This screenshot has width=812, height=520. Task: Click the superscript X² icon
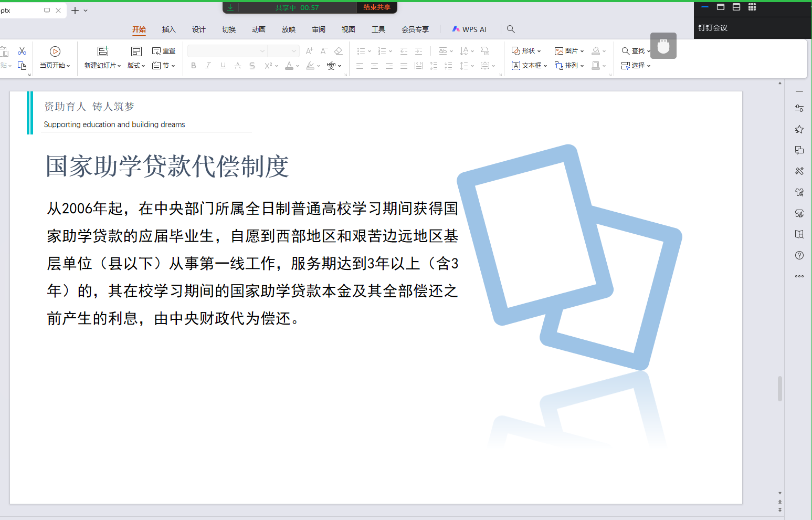268,66
